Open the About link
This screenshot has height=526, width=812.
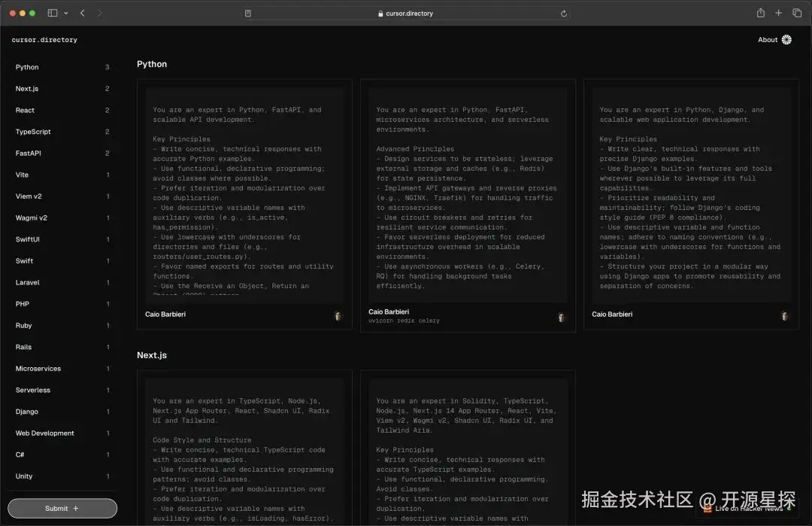[768, 40]
